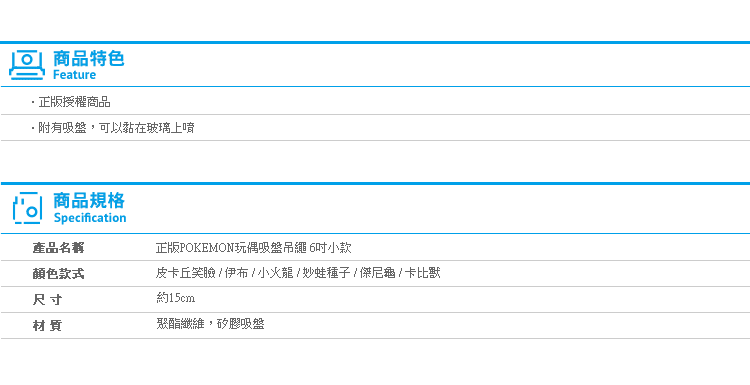The width and height of the screenshot is (750, 385).
Task: Select the 商品規格 heading text
Action: [x=89, y=201]
